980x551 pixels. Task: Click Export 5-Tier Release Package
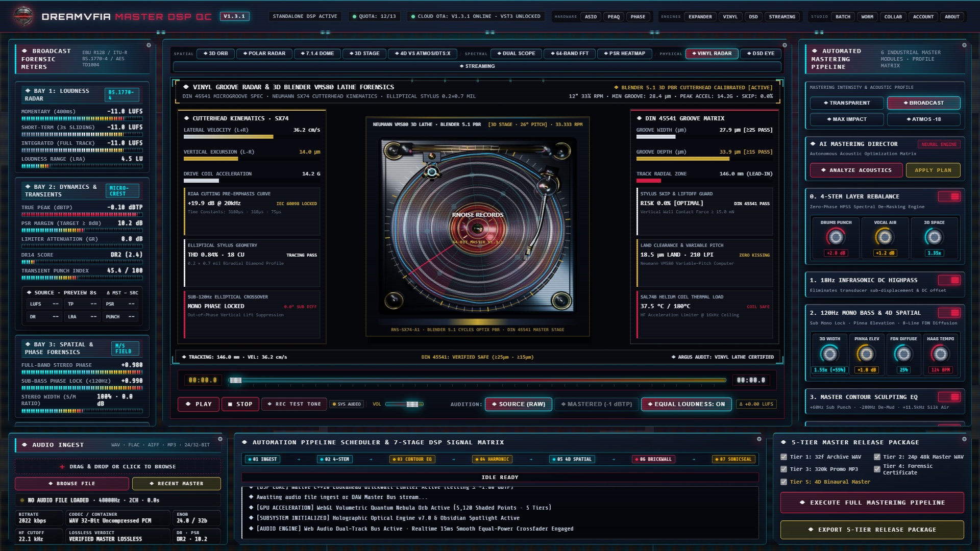(x=872, y=530)
